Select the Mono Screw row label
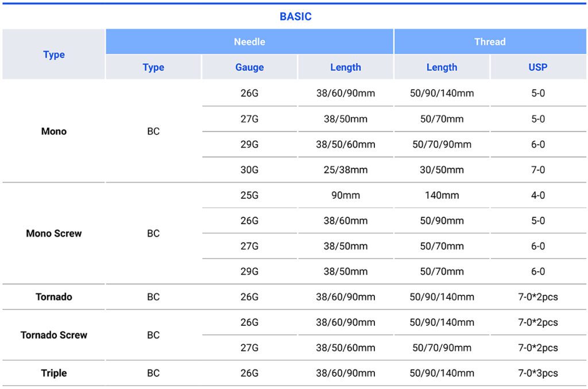588x389 pixels. click(x=54, y=234)
